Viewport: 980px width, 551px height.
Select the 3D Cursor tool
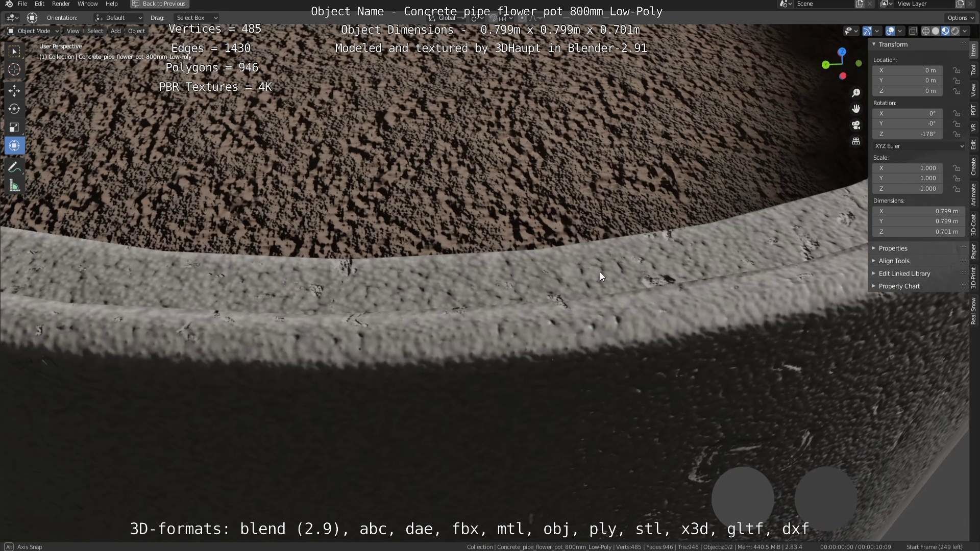point(14,69)
